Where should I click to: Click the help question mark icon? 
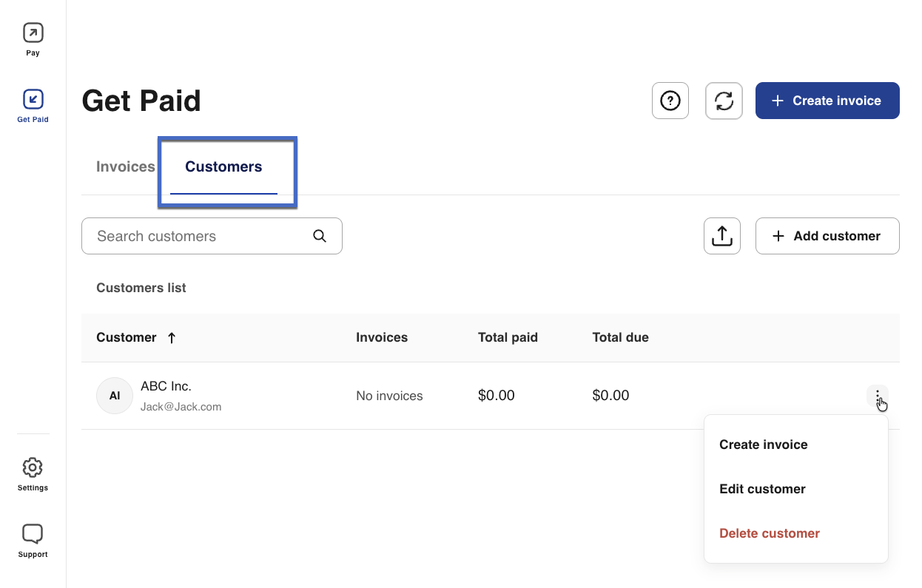670,101
